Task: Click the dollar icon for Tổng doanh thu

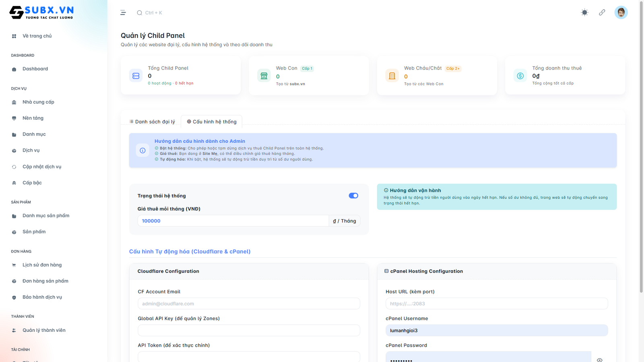Action: click(x=520, y=76)
